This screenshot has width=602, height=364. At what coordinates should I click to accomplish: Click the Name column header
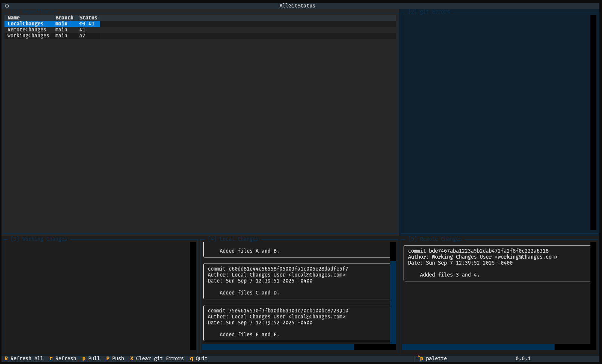tap(13, 18)
